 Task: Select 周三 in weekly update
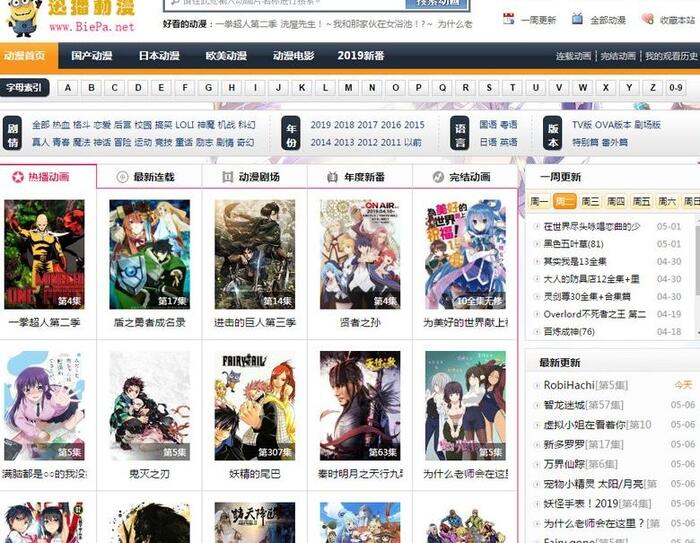[x=590, y=202]
